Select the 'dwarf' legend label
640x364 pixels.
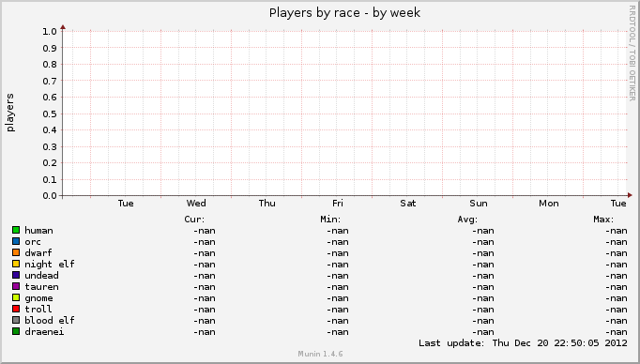point(38,253)
